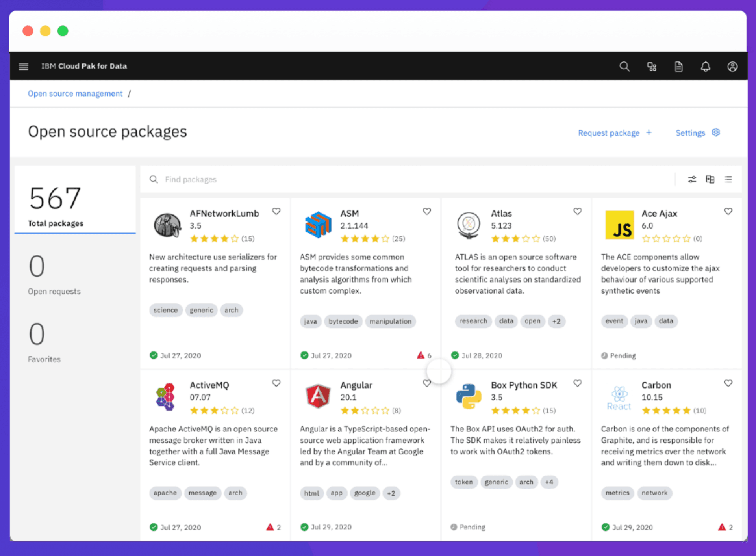The image size is (756, 556).
Task: Open the documentation icon in the top bar
Action: coord(678,66)
